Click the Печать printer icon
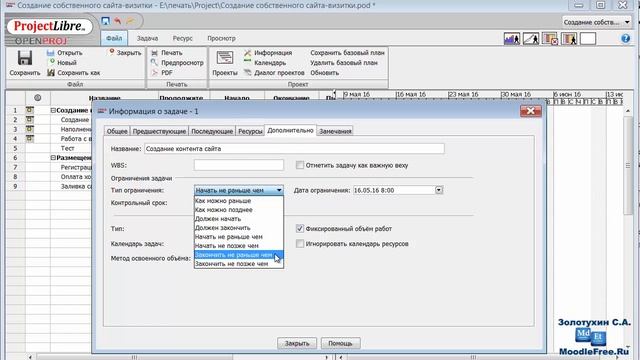 pos(155,53)
